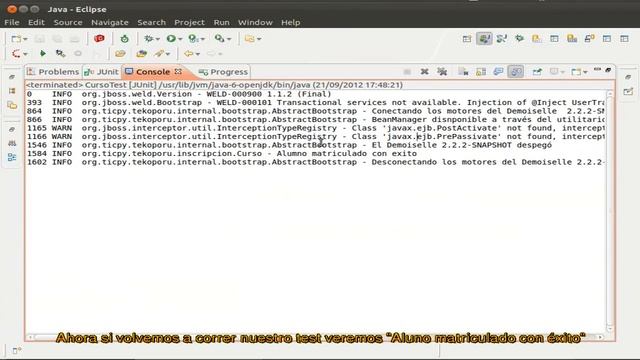
Task: Click the green power-style toolbar icon
Action: pyautogui.click(x=124, y=39)
